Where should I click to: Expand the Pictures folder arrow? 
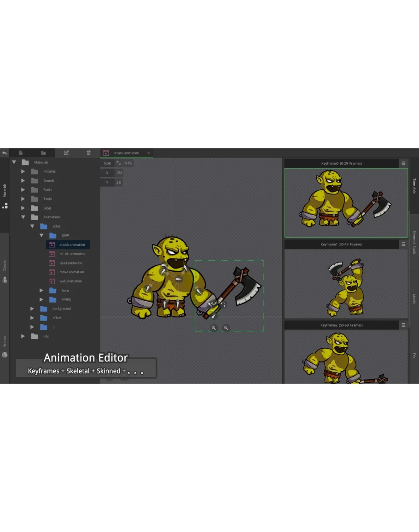tap(23, 171)
